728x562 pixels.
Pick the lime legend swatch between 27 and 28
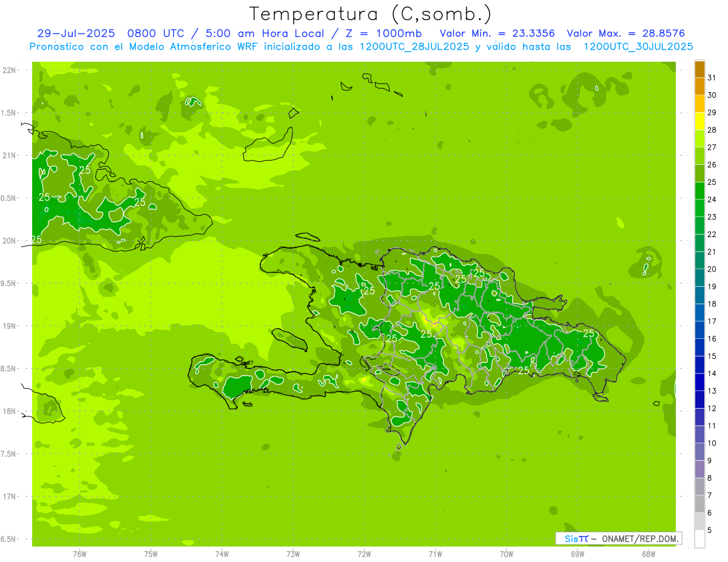pyautogui.click(x=699, y=139)
